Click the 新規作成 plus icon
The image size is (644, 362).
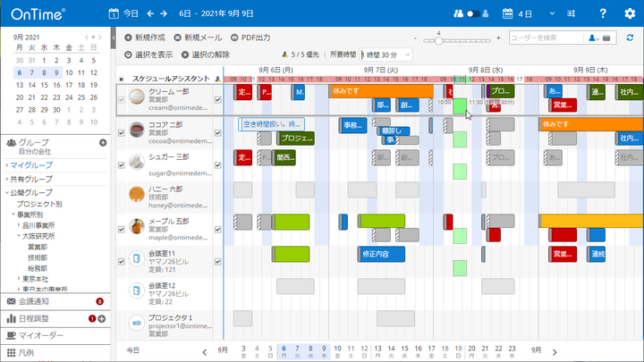tap(128, 38)
